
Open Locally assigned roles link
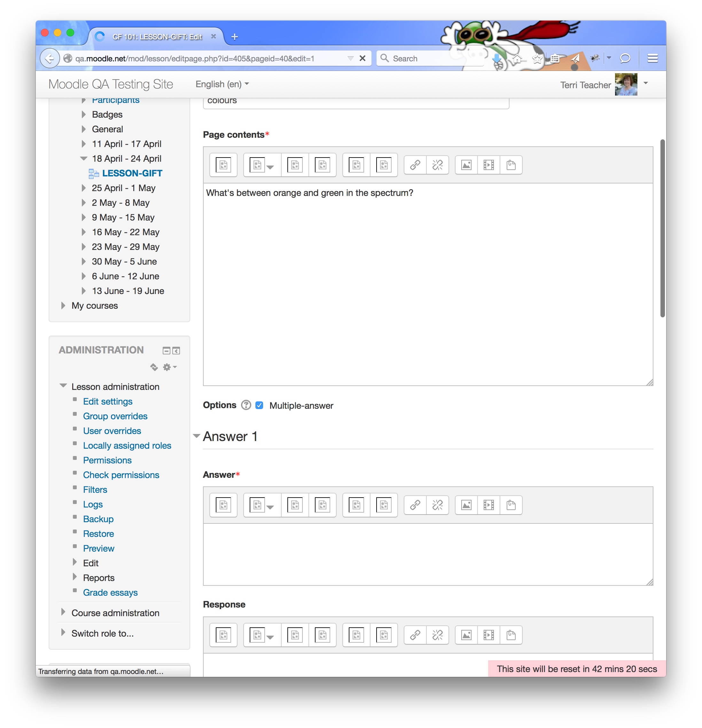127,445
